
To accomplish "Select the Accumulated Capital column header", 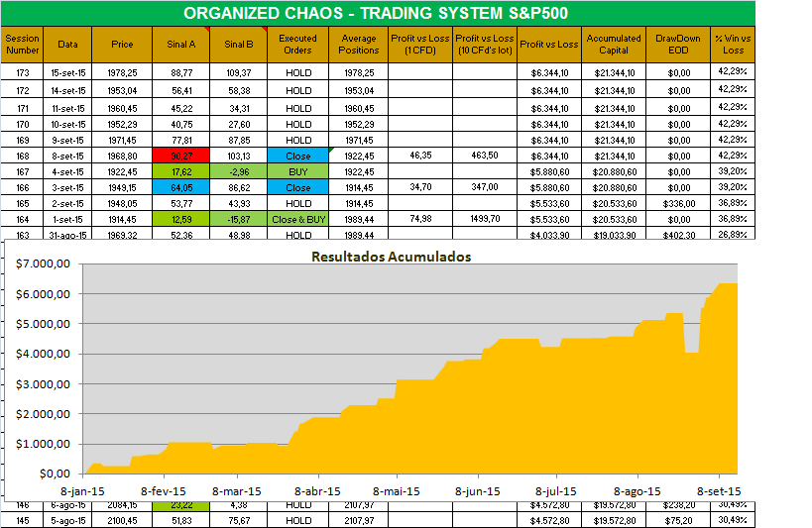I will coord(614,45).
